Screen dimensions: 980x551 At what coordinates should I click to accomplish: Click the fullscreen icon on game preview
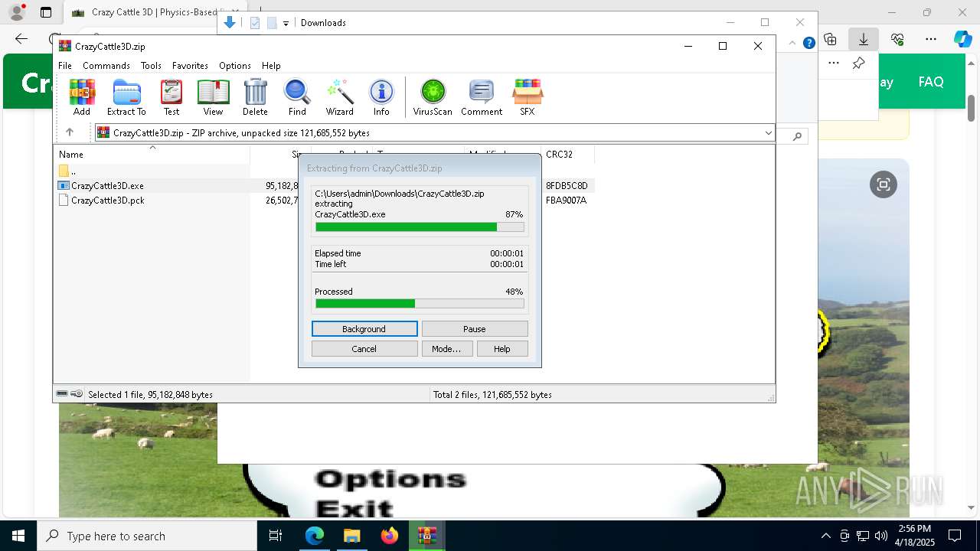click(884, 184)
